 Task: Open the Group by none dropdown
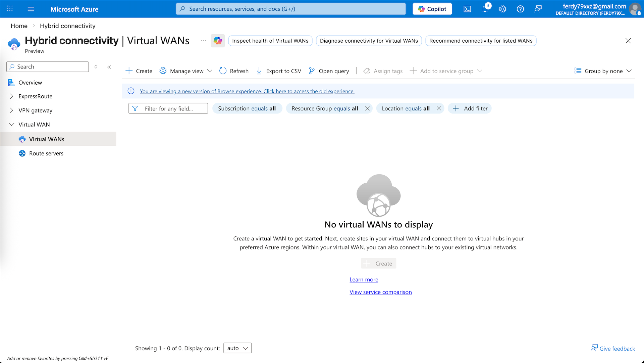tap(603, 71)
